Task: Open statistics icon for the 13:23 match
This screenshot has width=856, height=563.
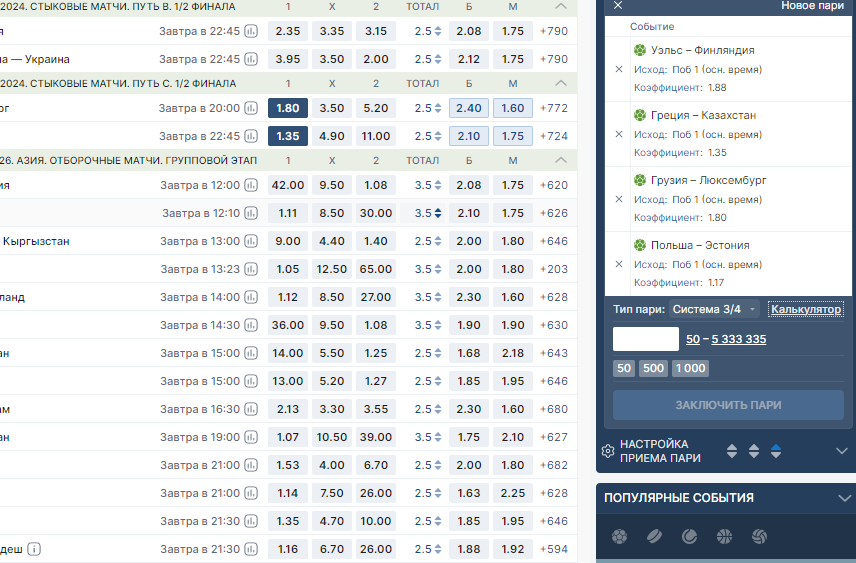Action: (251, 269)
